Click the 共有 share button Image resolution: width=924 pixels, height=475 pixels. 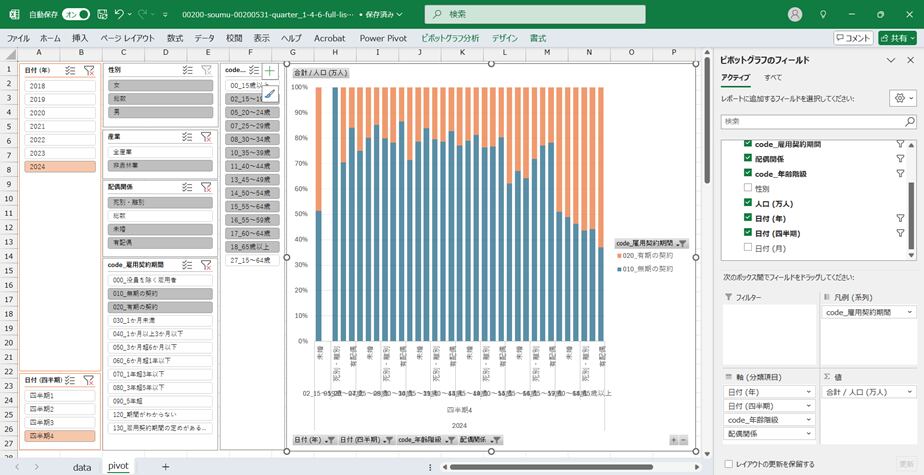click(897, 38)
